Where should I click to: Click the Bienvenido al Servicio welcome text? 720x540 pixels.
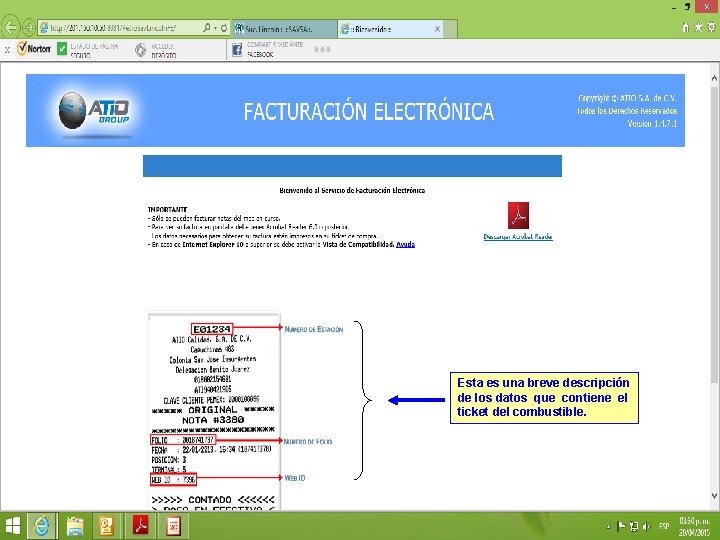pyautogui.click(x=352, y=190)
